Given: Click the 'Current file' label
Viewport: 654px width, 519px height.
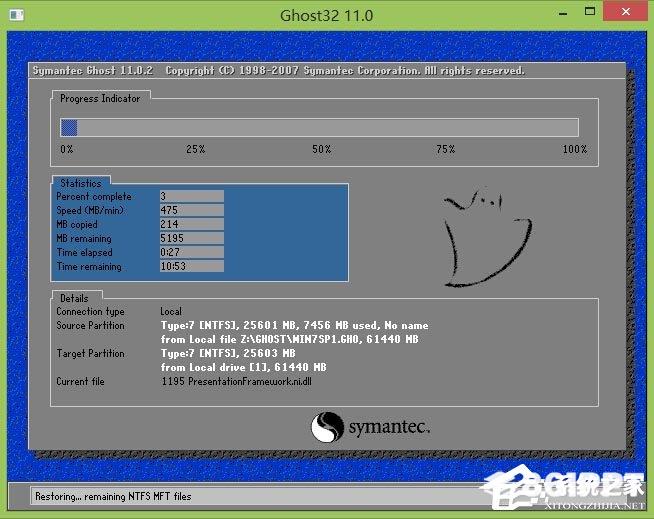Looking at the screenshot, I should (80, 381).
